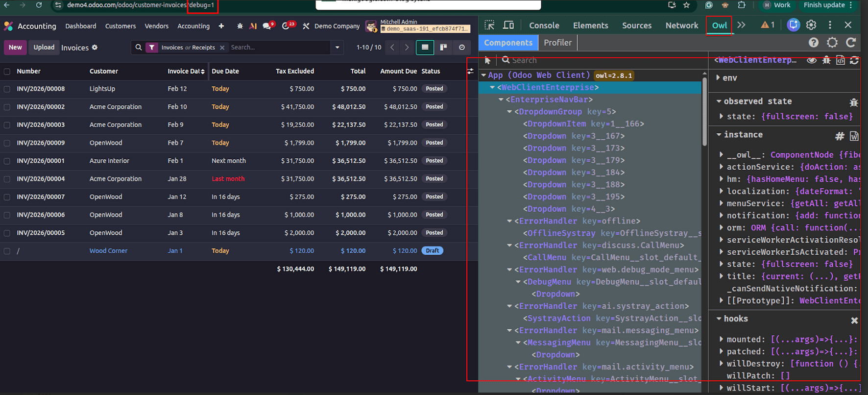The image size is (868, 395).
Task: Check the box for INV/2026/00009
Action: [7, 143]
